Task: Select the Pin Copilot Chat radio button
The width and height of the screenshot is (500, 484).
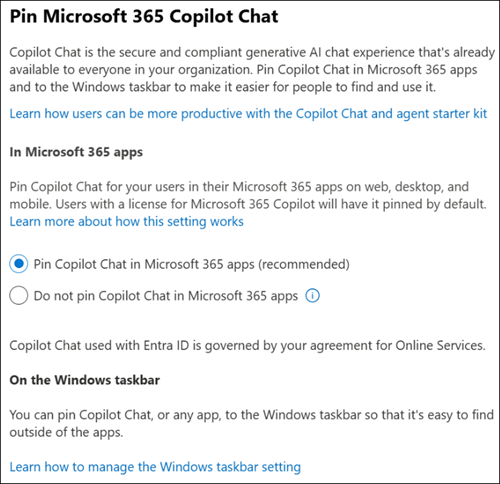Action: [x=19, y=264]
